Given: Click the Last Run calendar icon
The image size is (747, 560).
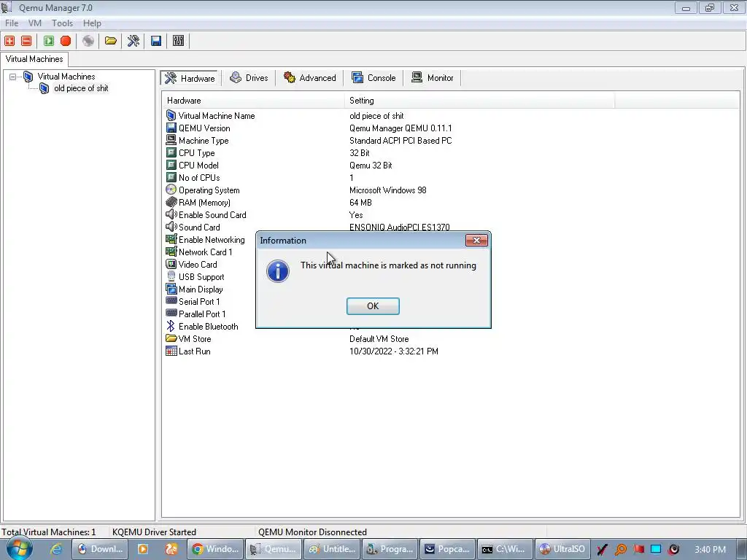Looking at the screenshot, I should click(x=171, y=351).
